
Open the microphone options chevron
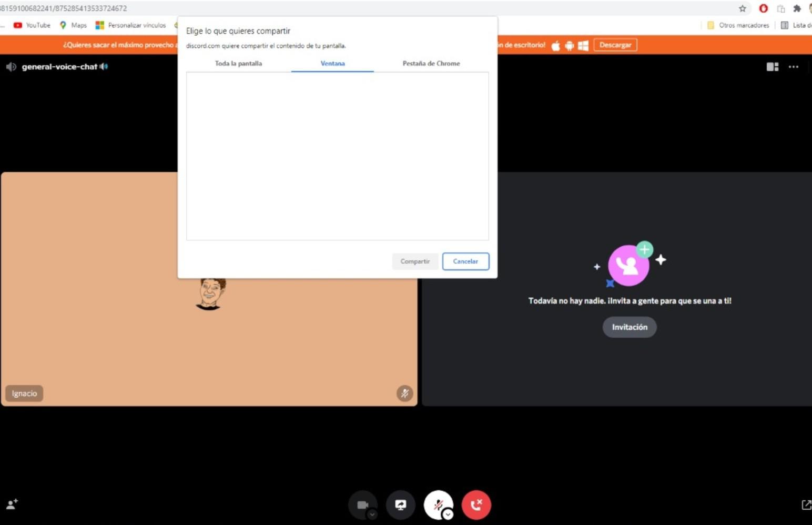click(448, 513)
